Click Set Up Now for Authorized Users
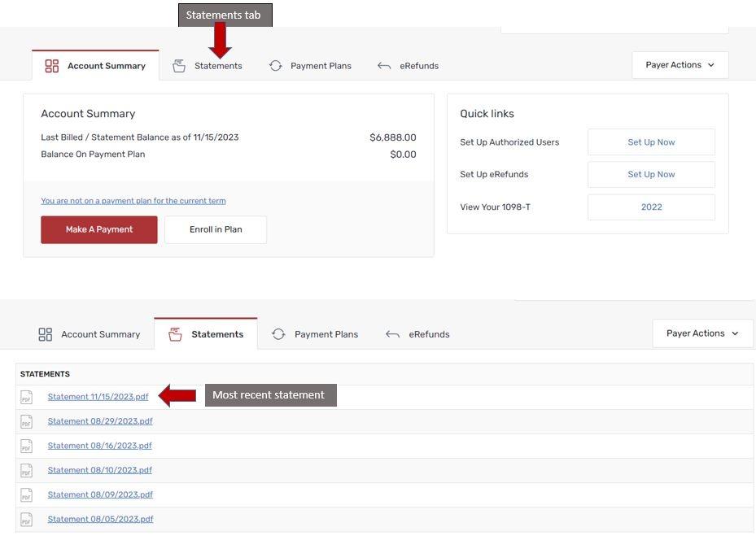 click(x=651, y=142)
